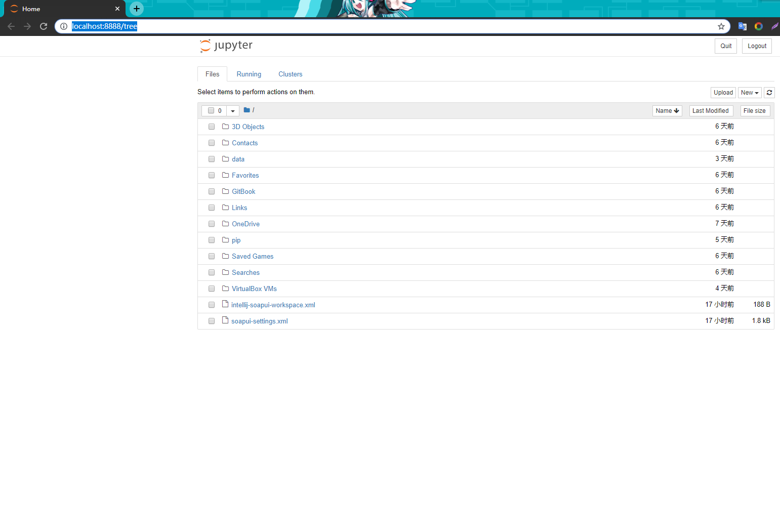Click the Upload button

pyautogui.click(x=723, y=93)
